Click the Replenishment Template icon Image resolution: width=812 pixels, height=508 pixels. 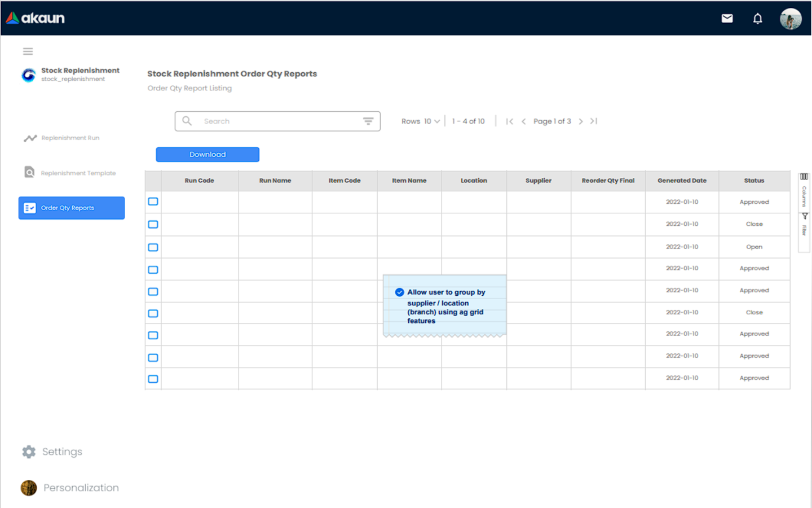pos(29,172)
